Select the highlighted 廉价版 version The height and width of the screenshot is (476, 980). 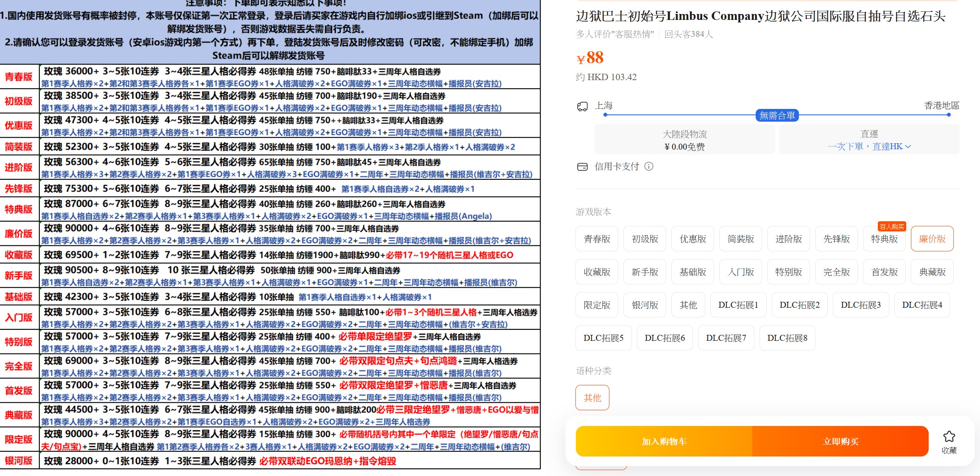[933, 239]
